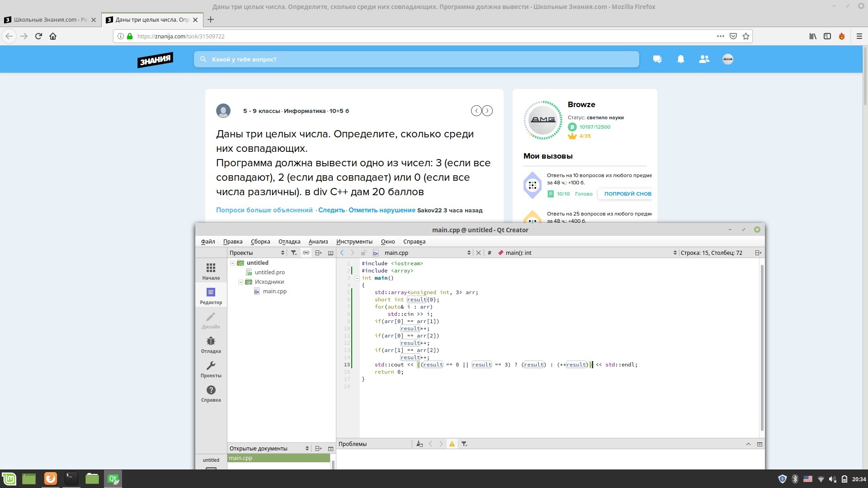The image size is (868, 488).
Task: Close the Проблемы output pane
Action: 759,444
